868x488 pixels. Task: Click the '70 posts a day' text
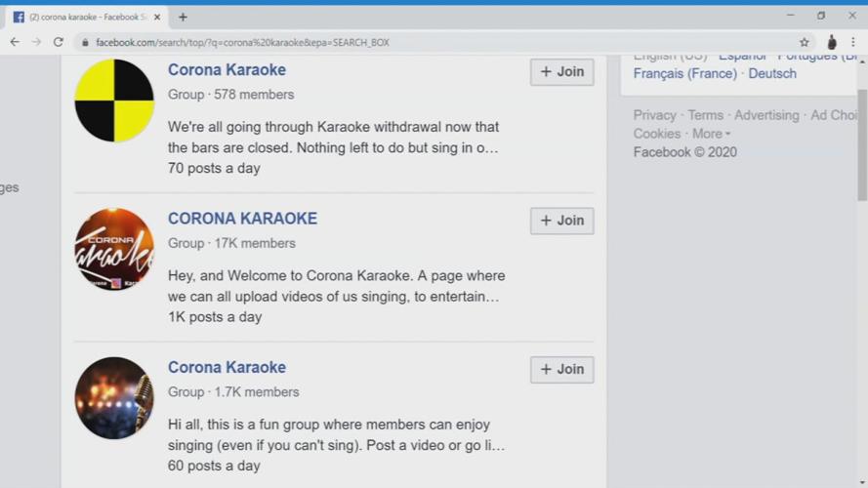(x=214, y=168)
